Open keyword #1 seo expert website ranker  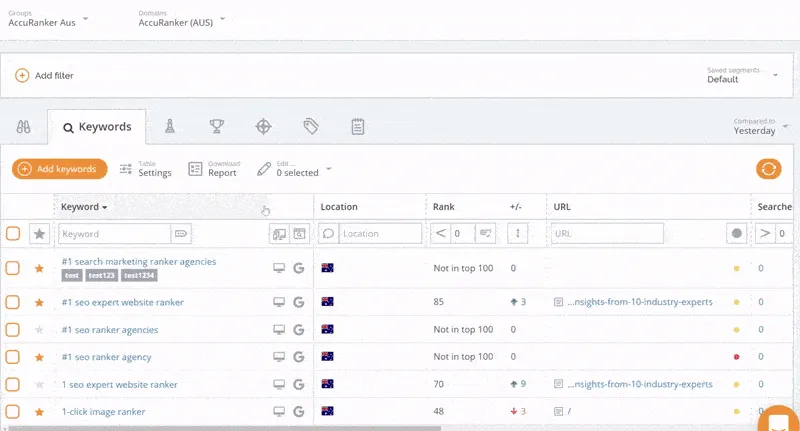coord(122,302)
